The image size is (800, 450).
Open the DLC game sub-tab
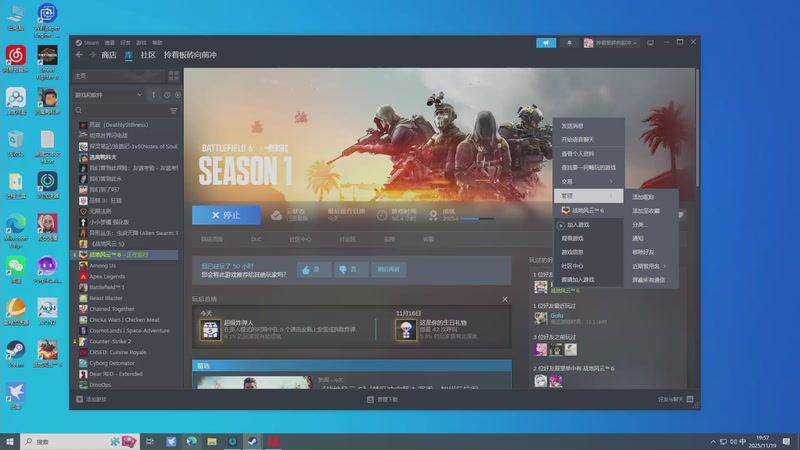256,239
